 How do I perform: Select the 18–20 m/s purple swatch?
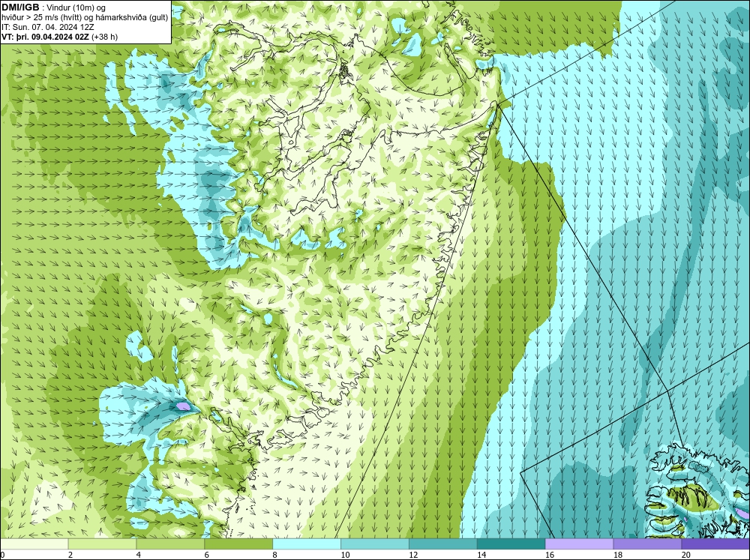point(647,544)
